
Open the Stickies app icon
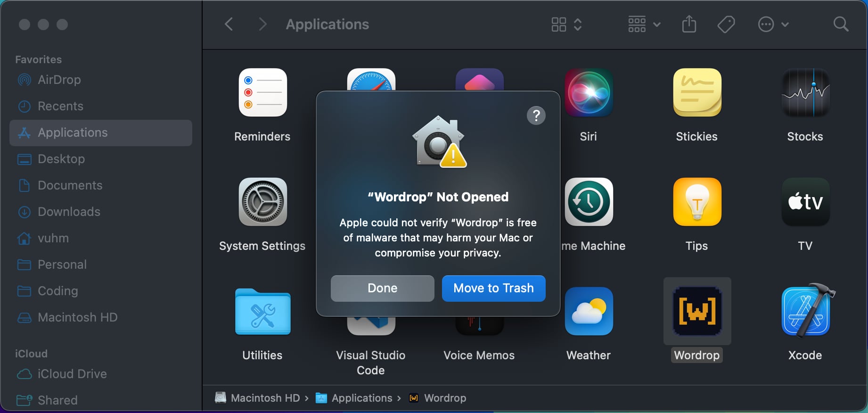(697, 92)
